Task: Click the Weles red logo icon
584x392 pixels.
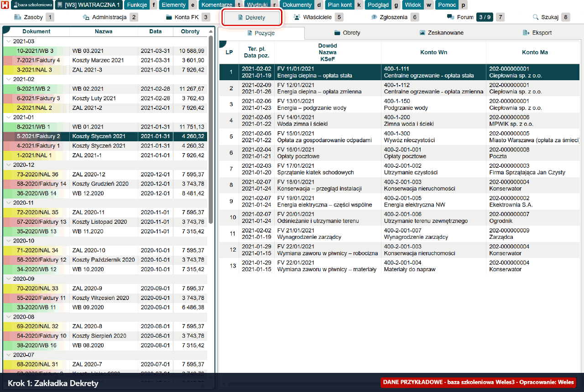Action: tap(5, 5)
